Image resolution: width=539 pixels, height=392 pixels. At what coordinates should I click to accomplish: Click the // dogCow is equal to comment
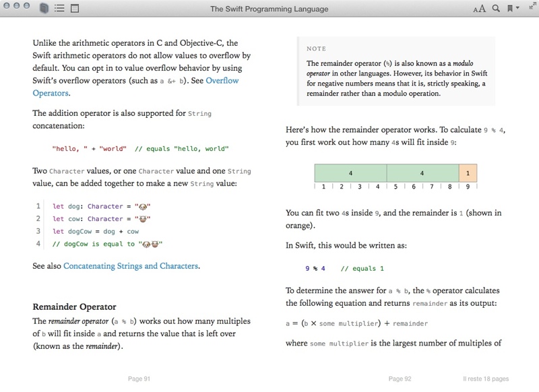(107, 244)
